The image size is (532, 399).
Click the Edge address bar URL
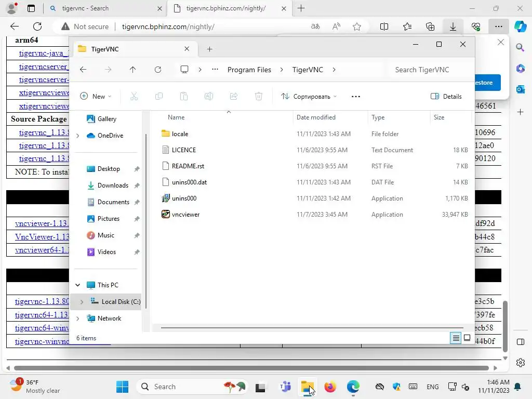click(x=168, y=26)
